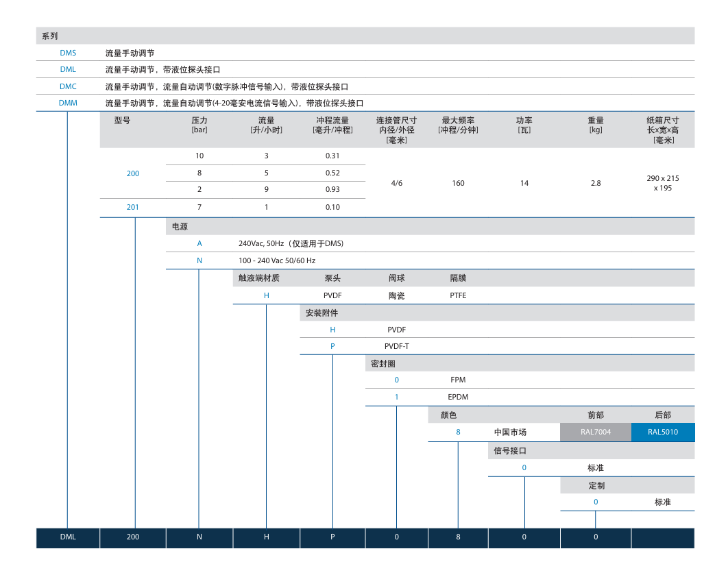The width and height of the screenshot is (728, 586).
Task: Select code 0 under 信号接口
Action: (524, 468)
